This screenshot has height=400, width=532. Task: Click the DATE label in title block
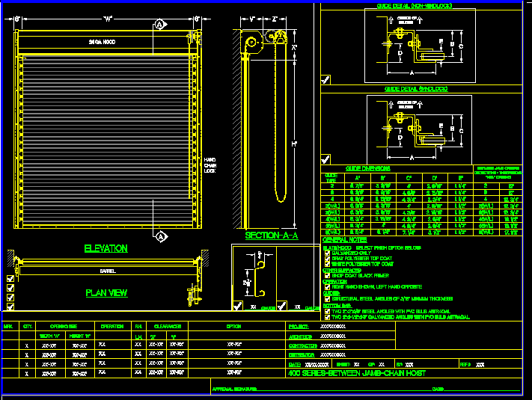(x=295, y=365)
